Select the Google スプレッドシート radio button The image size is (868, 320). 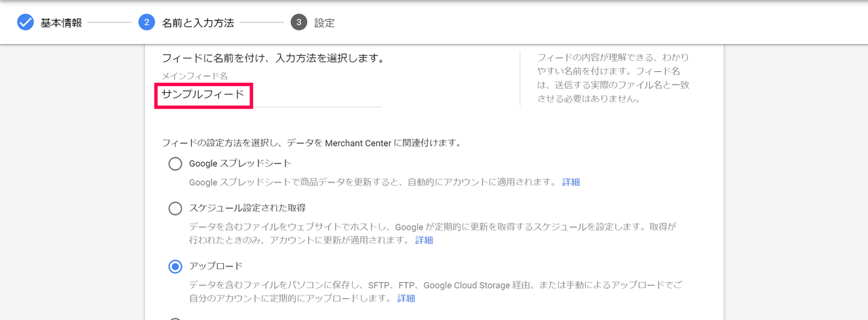click(x=175, y=163)
